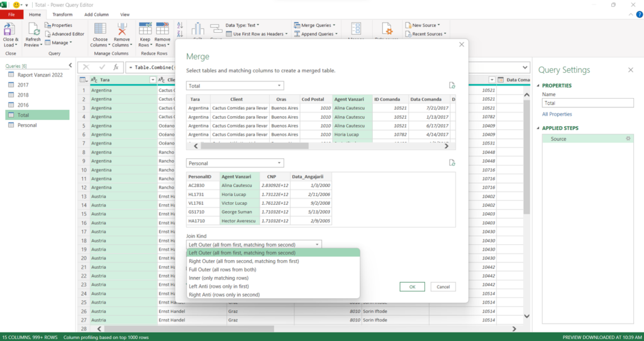
Task: Collapse the PROPERTIES section
Action: (538, 86)
